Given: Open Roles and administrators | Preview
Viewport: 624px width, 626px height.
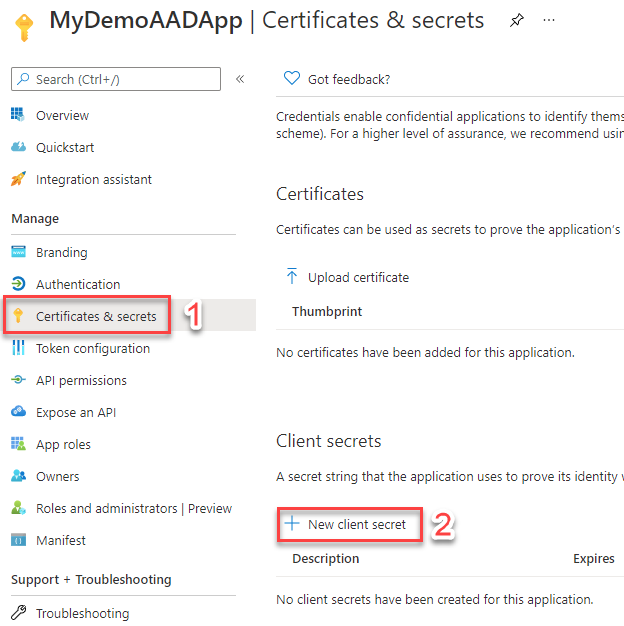Looking at the screenshot, I should [x=134, y=508].
